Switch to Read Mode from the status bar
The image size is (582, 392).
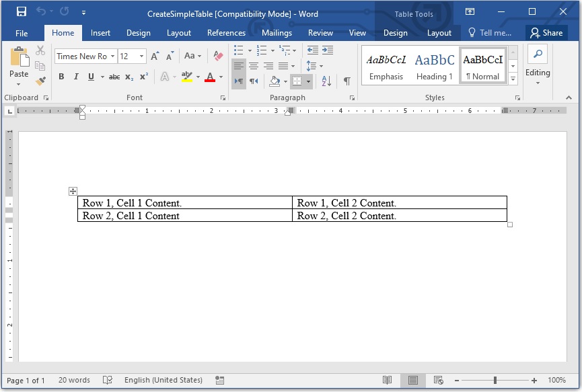[x=388, y=380]
